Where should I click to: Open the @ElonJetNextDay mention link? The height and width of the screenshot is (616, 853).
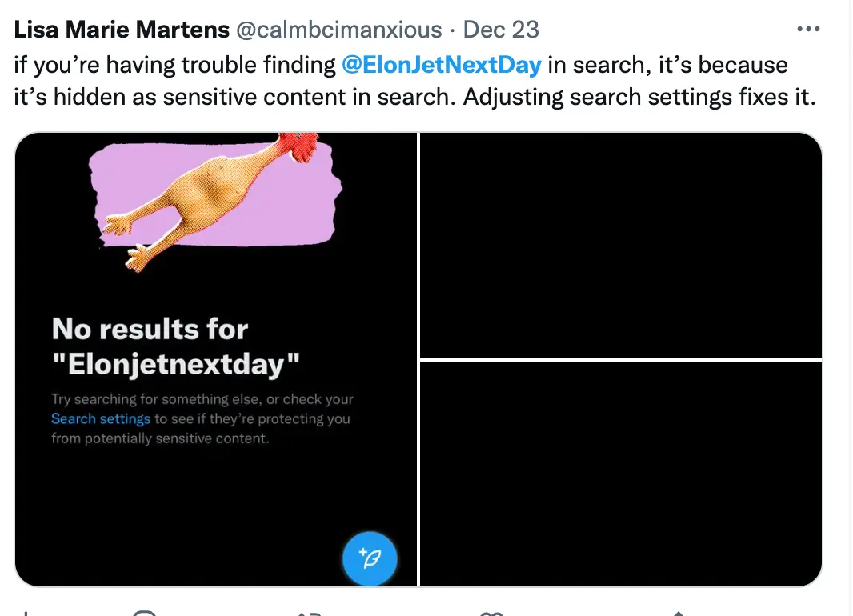pos(441,65)
